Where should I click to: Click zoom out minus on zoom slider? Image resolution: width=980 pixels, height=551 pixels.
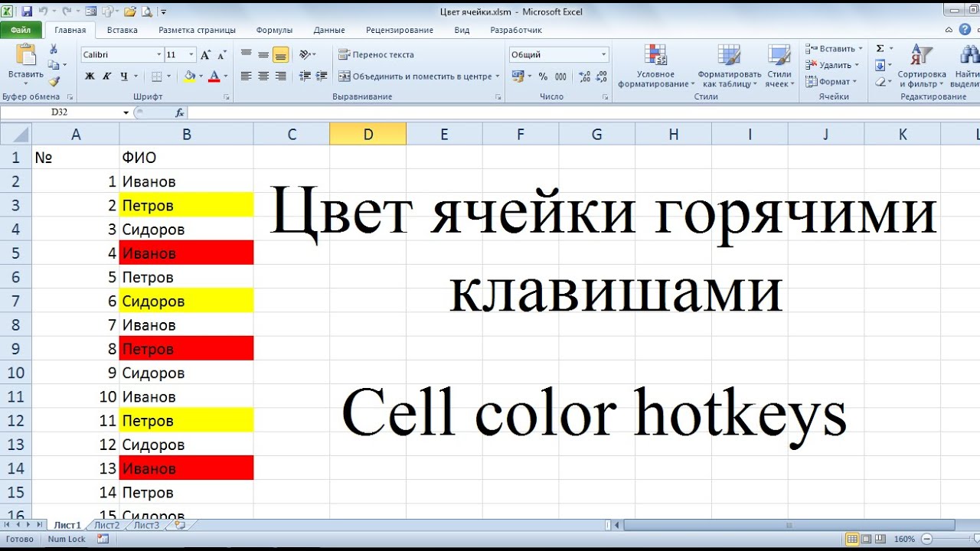click(925, 539)
